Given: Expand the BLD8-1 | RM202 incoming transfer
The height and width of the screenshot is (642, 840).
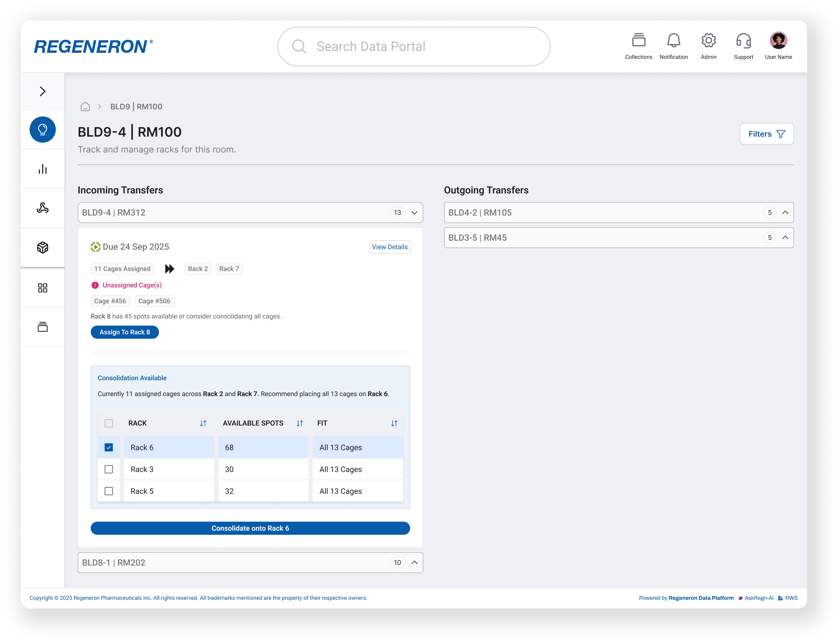Looking at the screenshot, I should pos(414,563).
